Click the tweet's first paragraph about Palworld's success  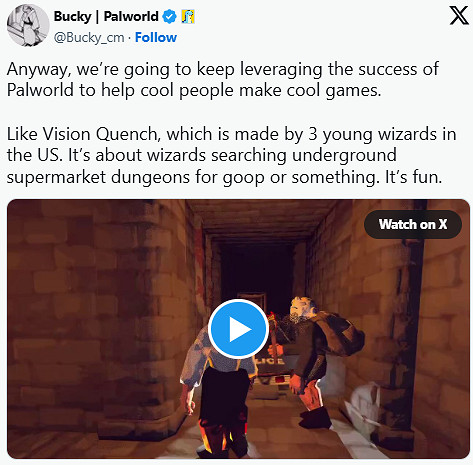[x=223, y=80]
